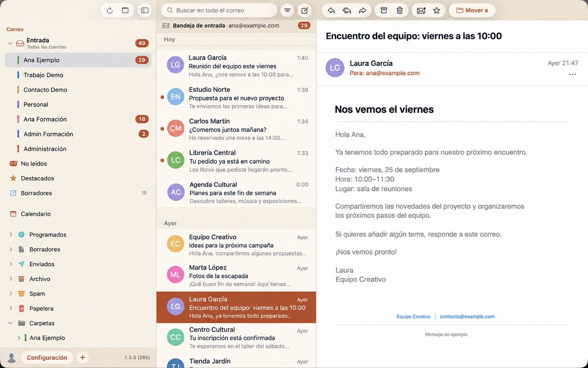Expand Ana Ejemplo under Carpetas
588x368 pixels.
click(x=19, y=338)
